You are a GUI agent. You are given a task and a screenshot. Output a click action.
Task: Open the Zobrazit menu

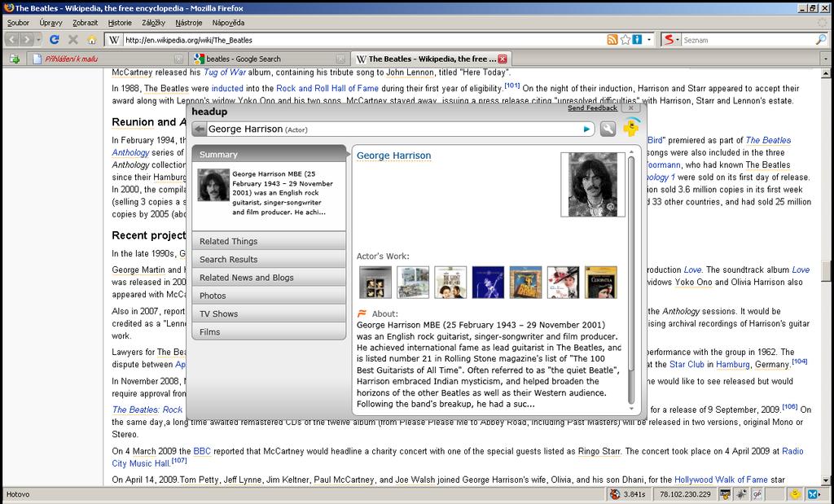[85, 23]
